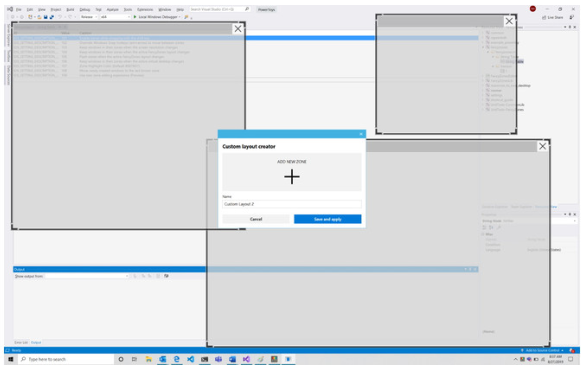Open the Toolbox side tab
The image size is (585, 370).
click(x=8, y=56)
